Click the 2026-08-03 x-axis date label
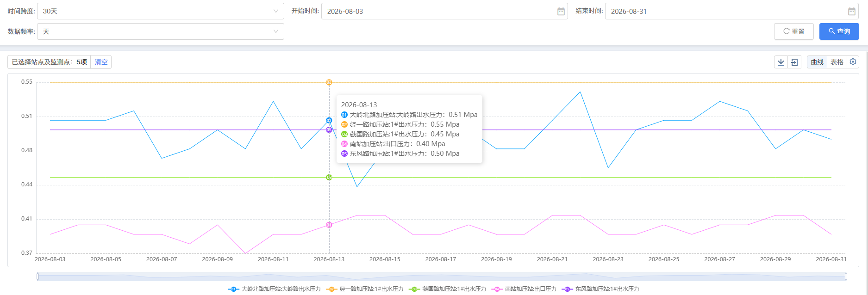Image resolution: width=868 pixels, height=295 pixels. (50, 259)
